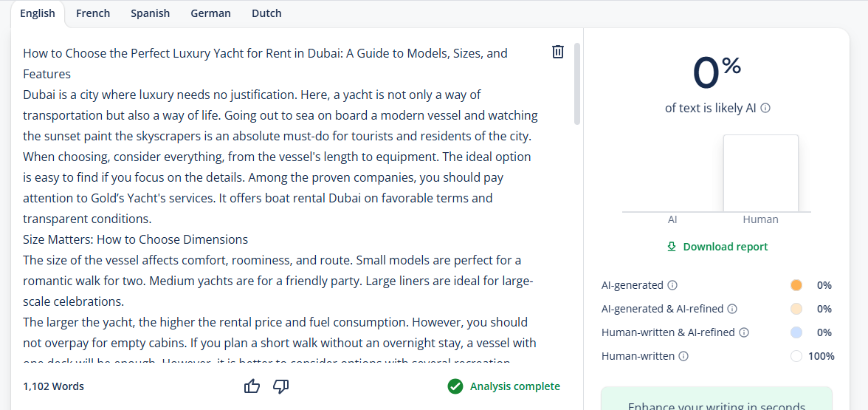Click the orange AI-generated color dot
868x410 pixels.
point(796,285)
